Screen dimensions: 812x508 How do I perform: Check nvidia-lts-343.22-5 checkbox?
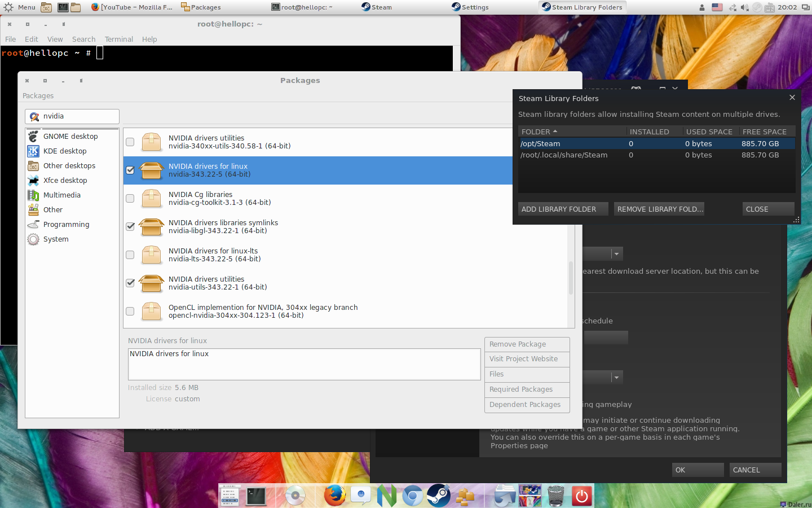point(130,255)
